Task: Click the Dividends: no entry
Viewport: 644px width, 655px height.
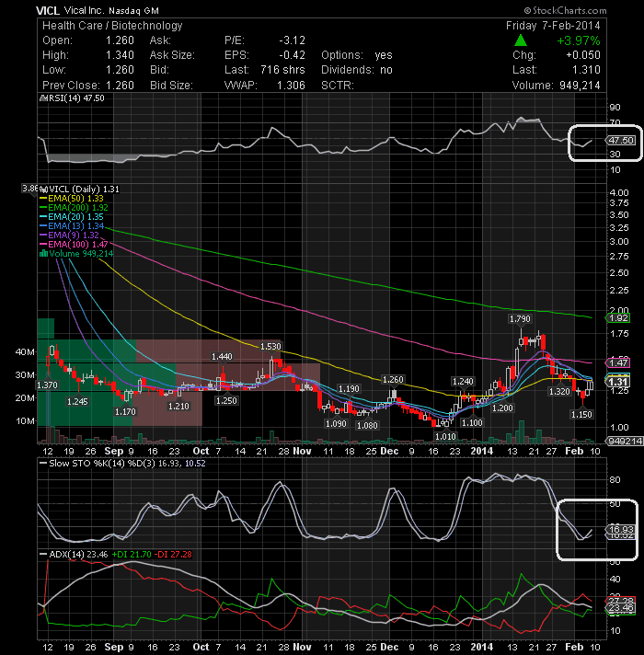Action: 357,70
